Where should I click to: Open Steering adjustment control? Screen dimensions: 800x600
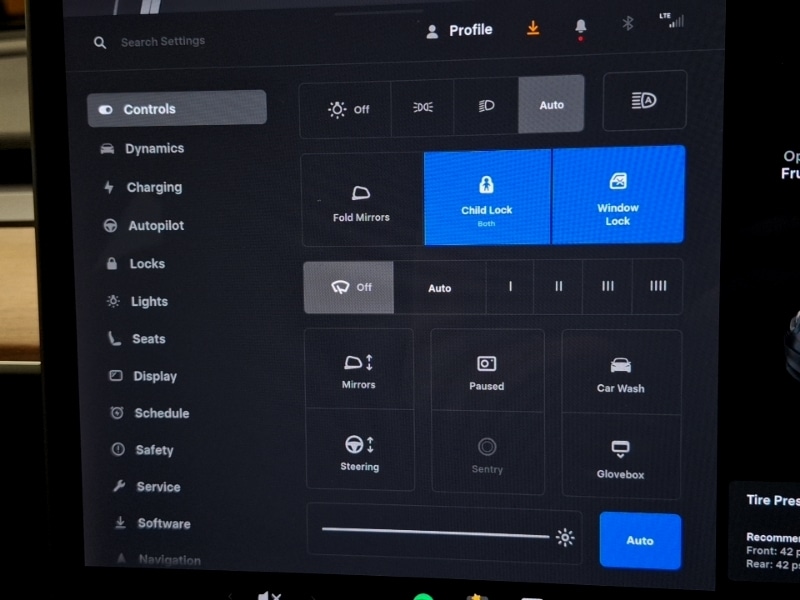tap(359, 453)
